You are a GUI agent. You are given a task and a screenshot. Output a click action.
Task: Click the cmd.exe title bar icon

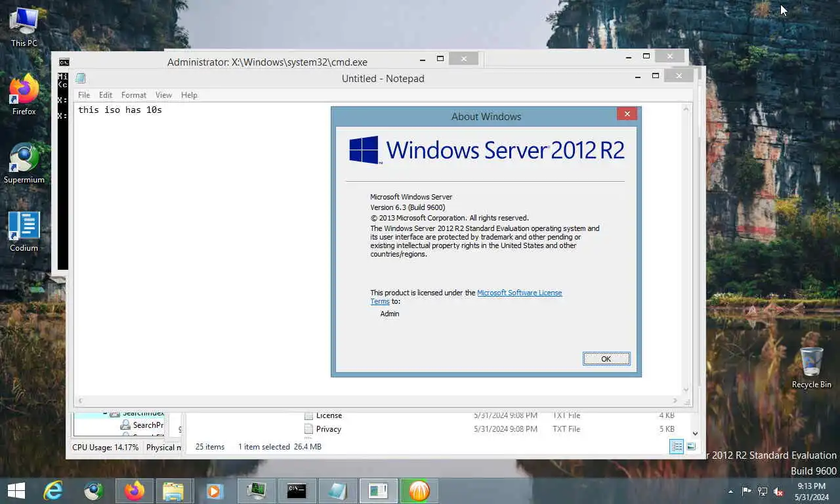coord(64,62)
